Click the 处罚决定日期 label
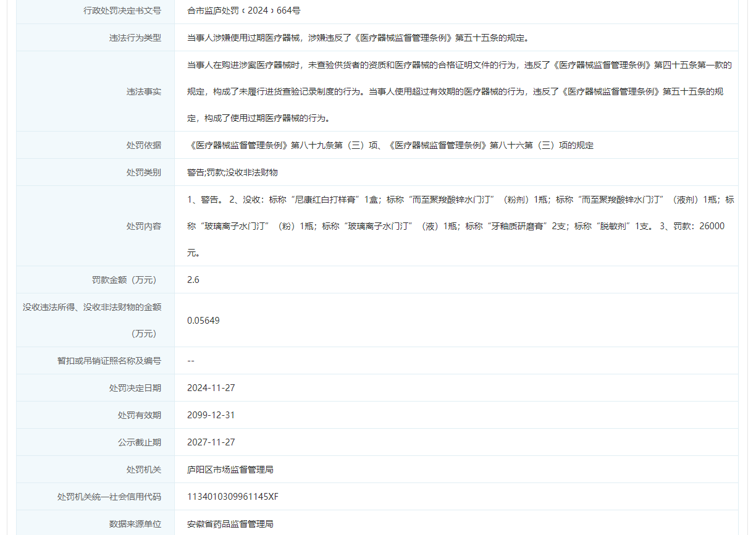756x535 pixels. click(135, 388)
